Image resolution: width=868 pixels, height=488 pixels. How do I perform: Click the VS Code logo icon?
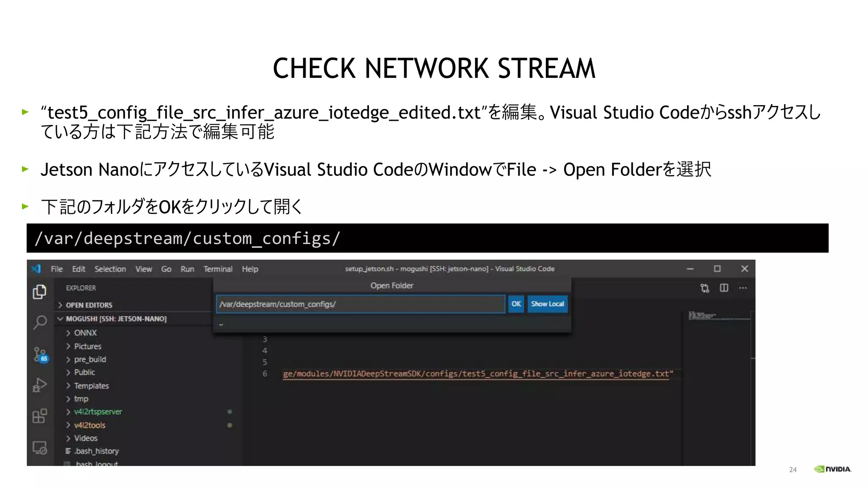(x=37, y=269)
